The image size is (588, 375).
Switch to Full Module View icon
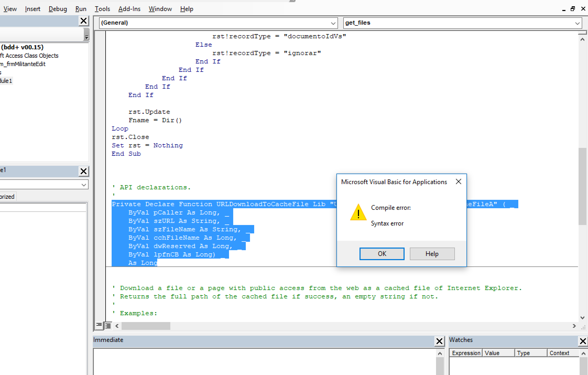(x=108, y=326)
